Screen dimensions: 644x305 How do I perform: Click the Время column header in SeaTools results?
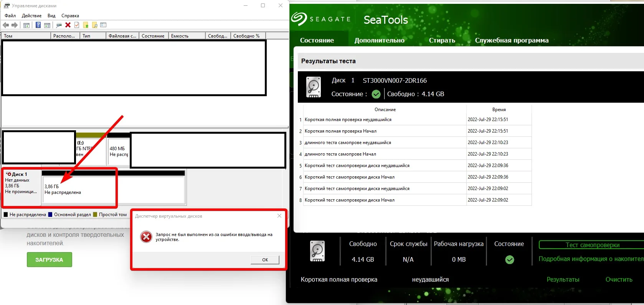click(499, 110)
